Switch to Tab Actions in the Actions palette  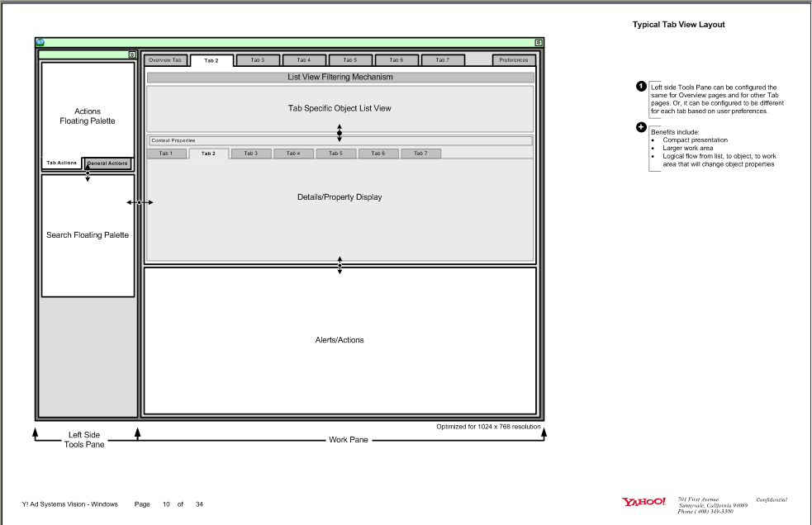click(x=61, y=163)
